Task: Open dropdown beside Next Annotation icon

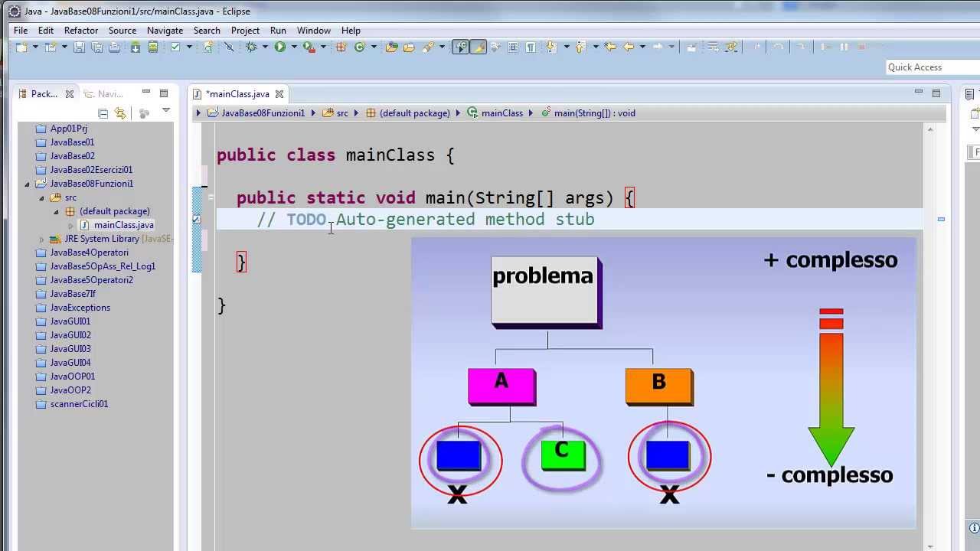Action: 566,47
